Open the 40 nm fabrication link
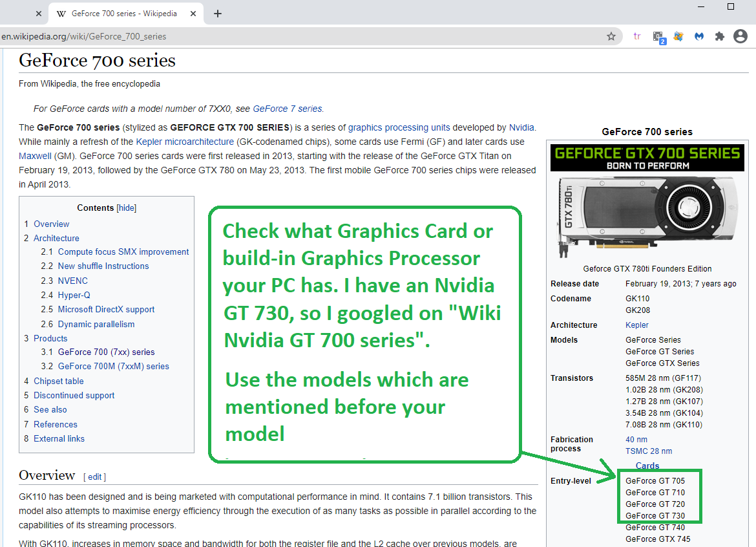Screen dimensions: 756x547 click(x=636, y=440)
